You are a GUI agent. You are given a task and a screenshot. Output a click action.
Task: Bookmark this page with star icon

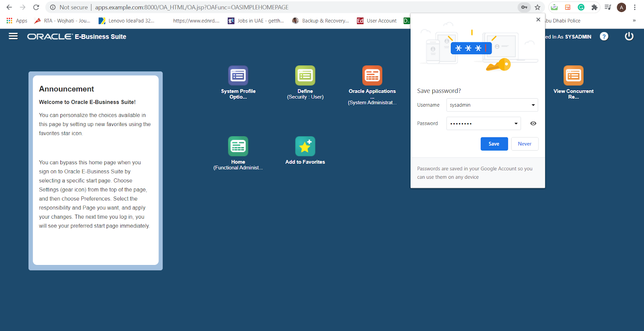(x=537, y=7)
